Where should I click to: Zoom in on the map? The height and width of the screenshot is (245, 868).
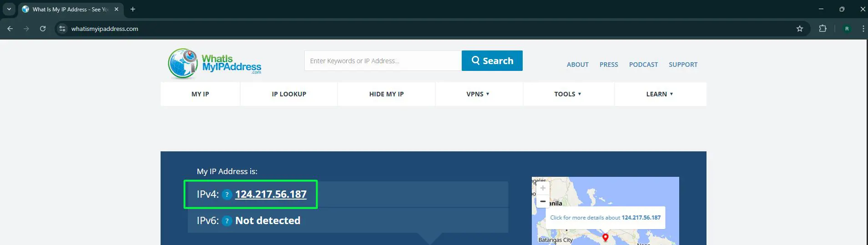(x=543, y=188)
